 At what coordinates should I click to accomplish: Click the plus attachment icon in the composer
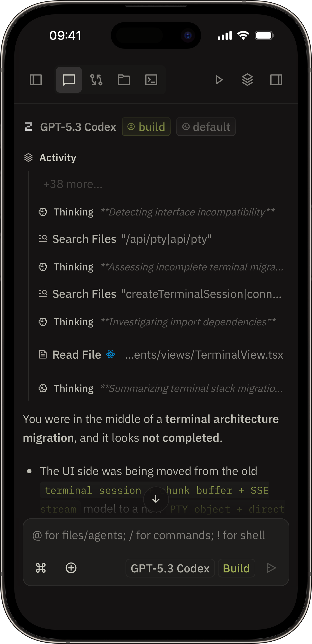pos(71,568)
